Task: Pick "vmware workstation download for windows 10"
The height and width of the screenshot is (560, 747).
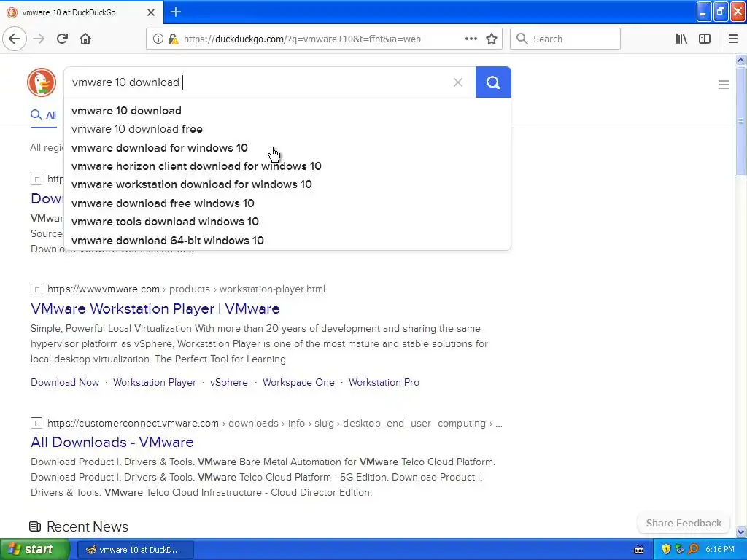Action: coord(287,184)
